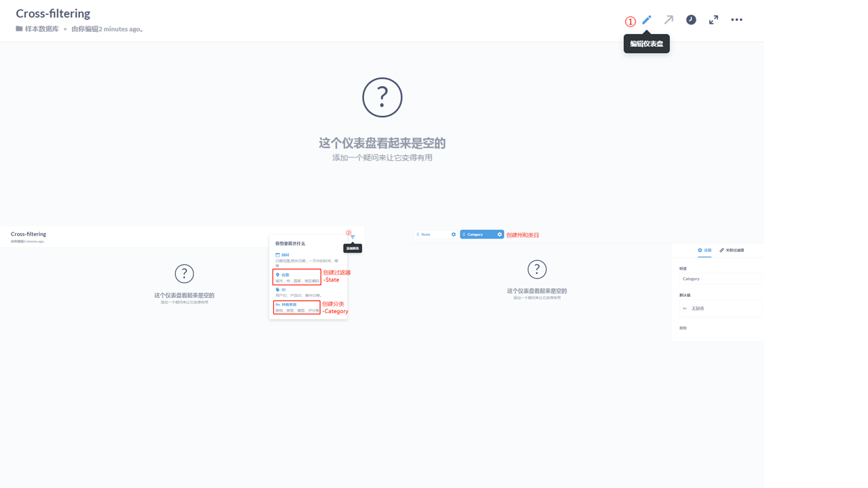Click the 无默认 default value selector

pyautogui.click(x=719, y=308)
